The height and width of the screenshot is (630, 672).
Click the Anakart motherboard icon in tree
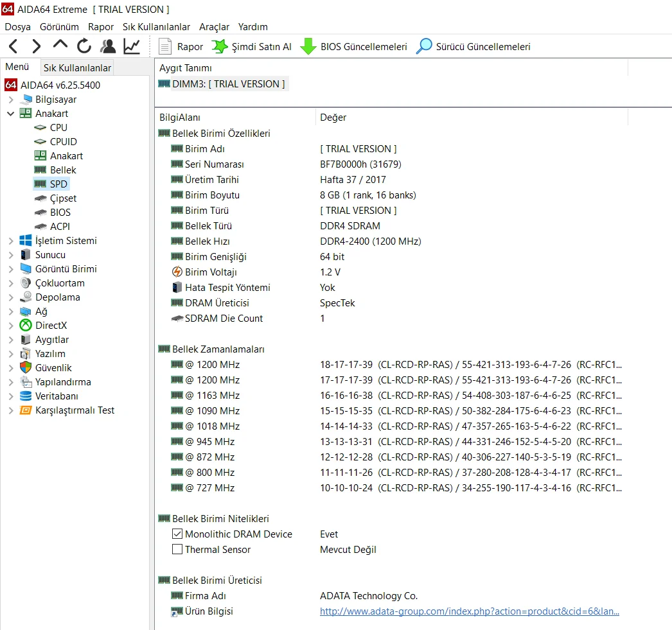click(x=26, y=114)
